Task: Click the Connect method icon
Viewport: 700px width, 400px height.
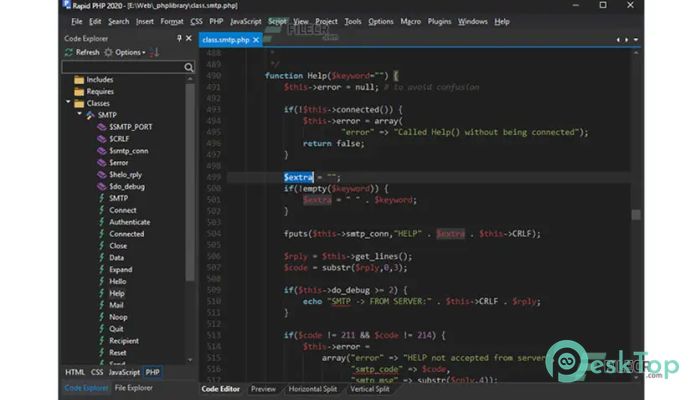Action: (x=102, y=210)
